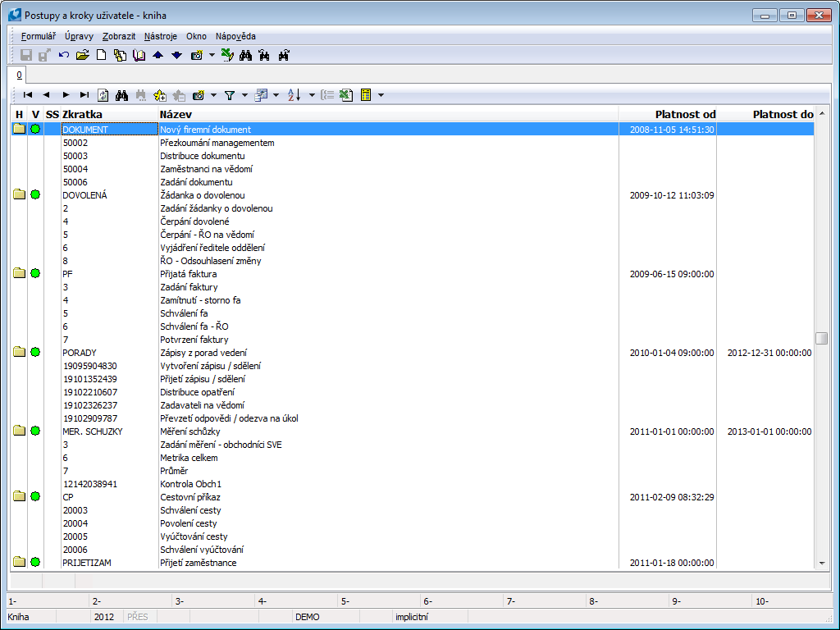Select the row 'Přezkoumání managementem'
The width and height of the screenshot is (840, 630).
(x=413, y=143)
